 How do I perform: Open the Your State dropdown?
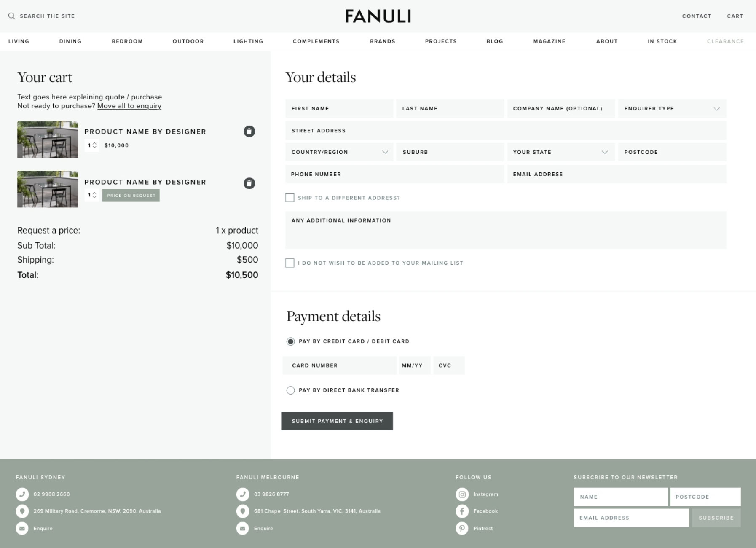click(560, 152)
